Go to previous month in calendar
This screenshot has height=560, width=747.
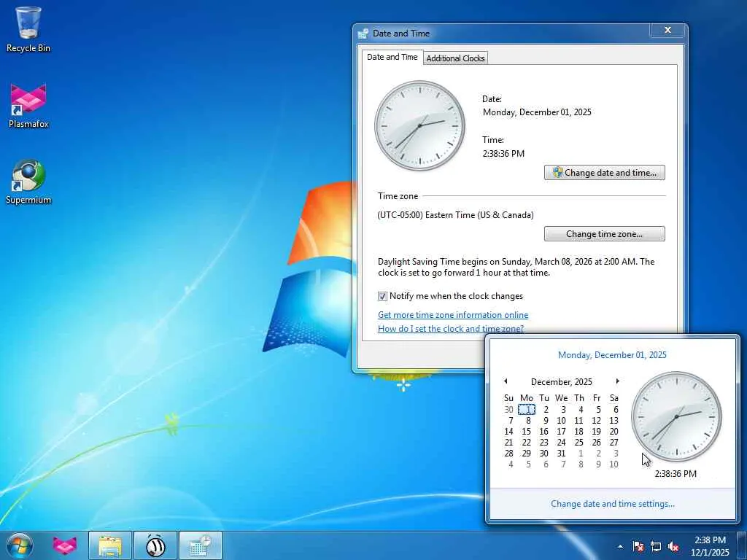click(x=506, y=381)
